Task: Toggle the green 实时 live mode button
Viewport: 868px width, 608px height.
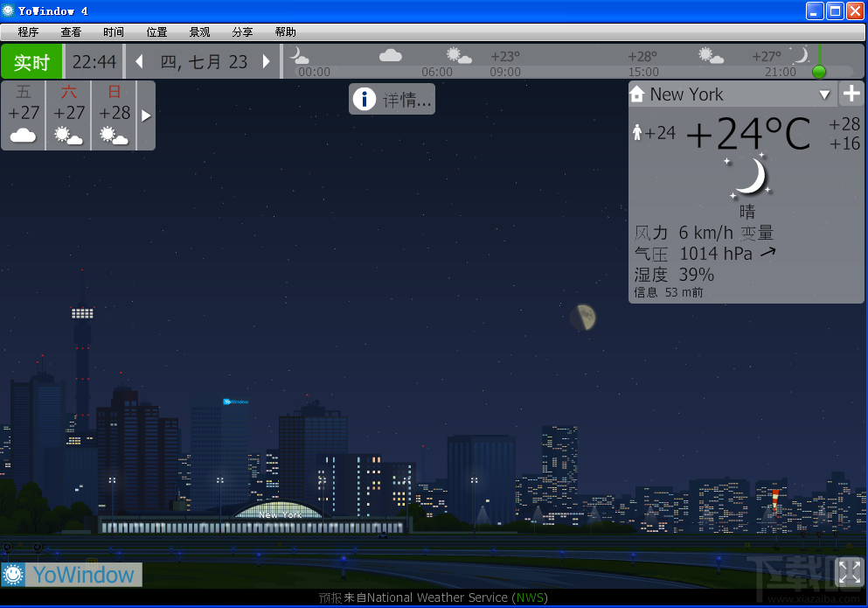Action: [31, 61]
